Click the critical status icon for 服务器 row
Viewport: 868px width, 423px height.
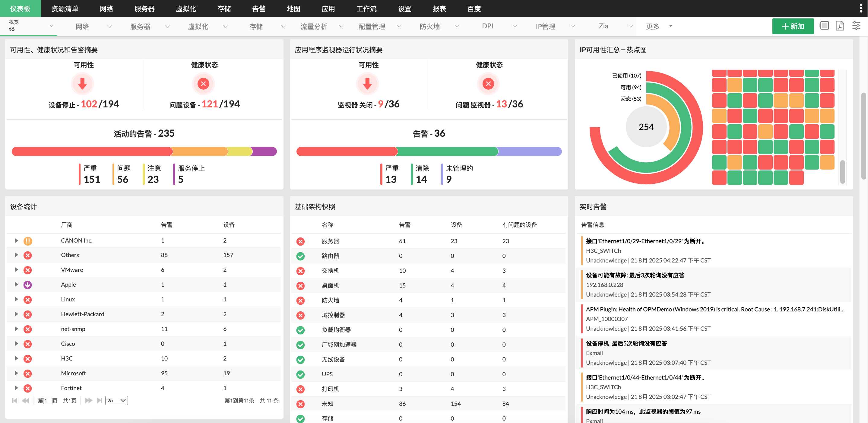point(300,241)
